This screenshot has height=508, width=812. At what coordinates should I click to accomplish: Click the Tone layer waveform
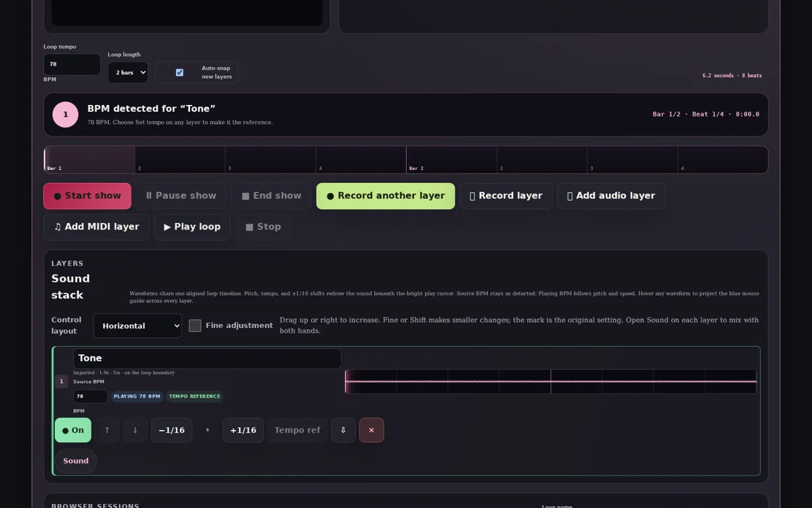point(551,381)
